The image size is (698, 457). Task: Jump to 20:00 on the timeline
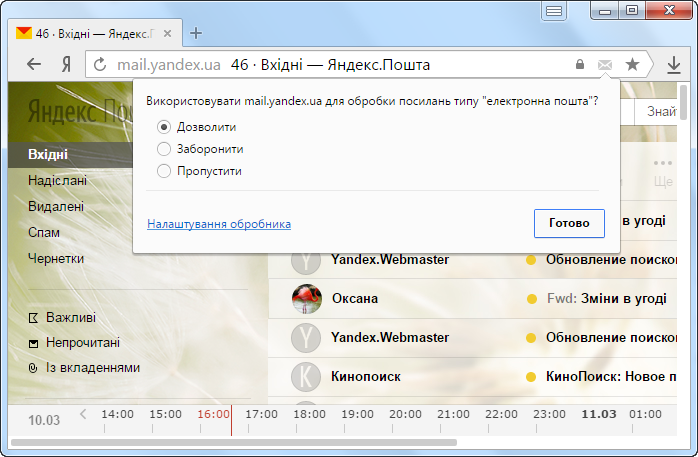[406, 414]
